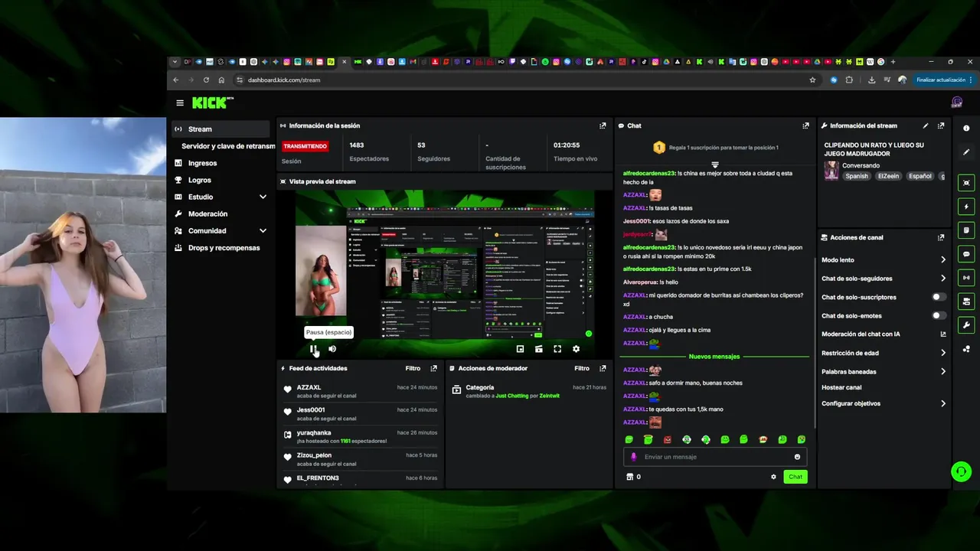This screenshot has width=980, height=551.
Task: Edit the Información del stream pencil
Action: click(x=926, y=126)
